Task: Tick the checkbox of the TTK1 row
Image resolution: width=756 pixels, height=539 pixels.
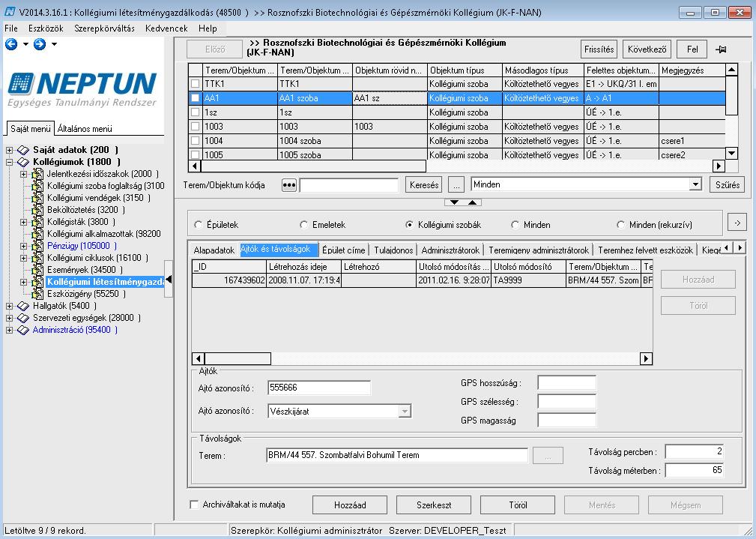Action: [x=196, y=84]
